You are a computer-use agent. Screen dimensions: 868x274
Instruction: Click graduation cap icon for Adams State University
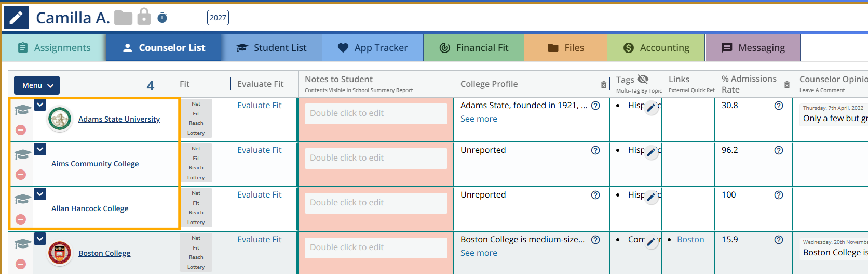coord(22,110)
